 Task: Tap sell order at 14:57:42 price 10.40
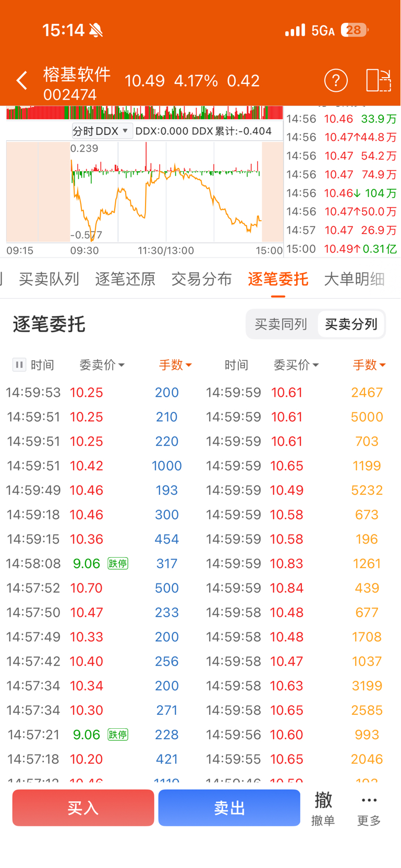pyautogui.click(x=100, y=662)
